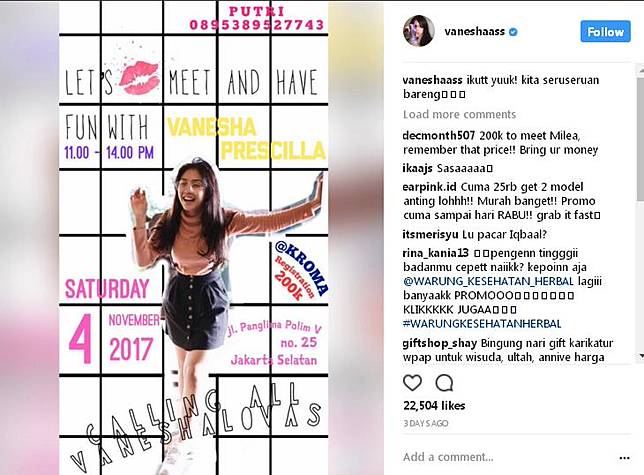Open the comment speech bubble icon

coord(444,383)
